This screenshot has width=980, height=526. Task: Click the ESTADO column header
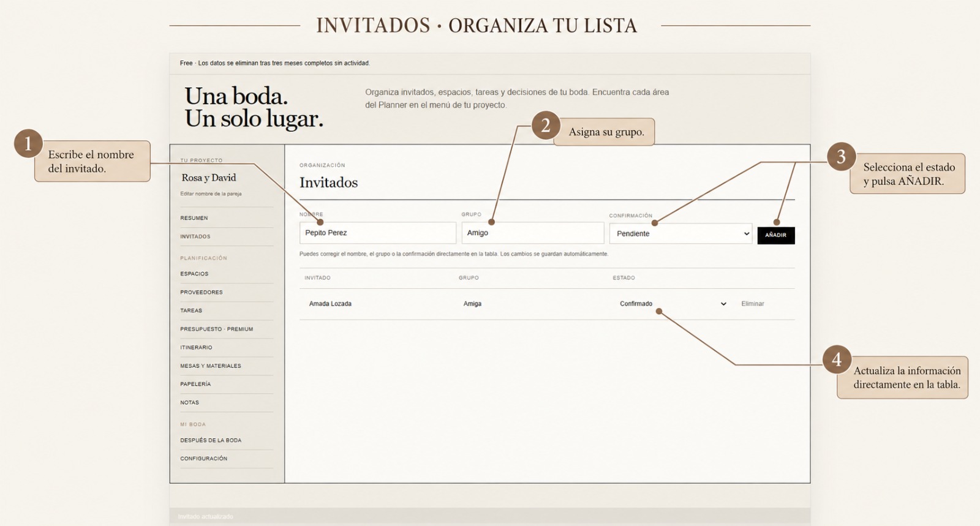pos(624,278)
